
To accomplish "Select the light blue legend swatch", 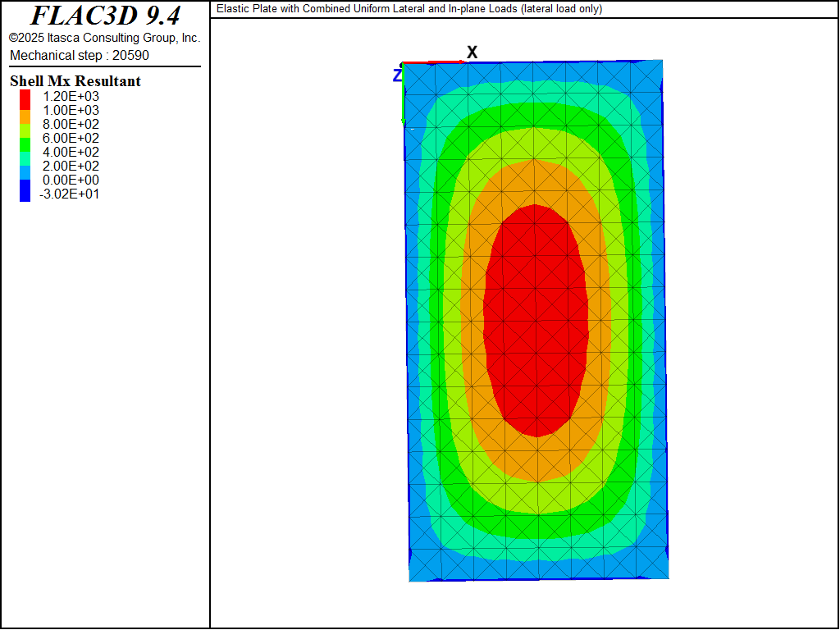I will (25, 173).
